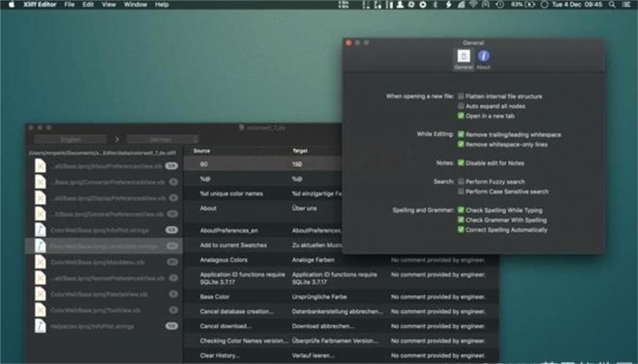
Task: Uncheck Open in a new tab
Action: tap(461, 116)
